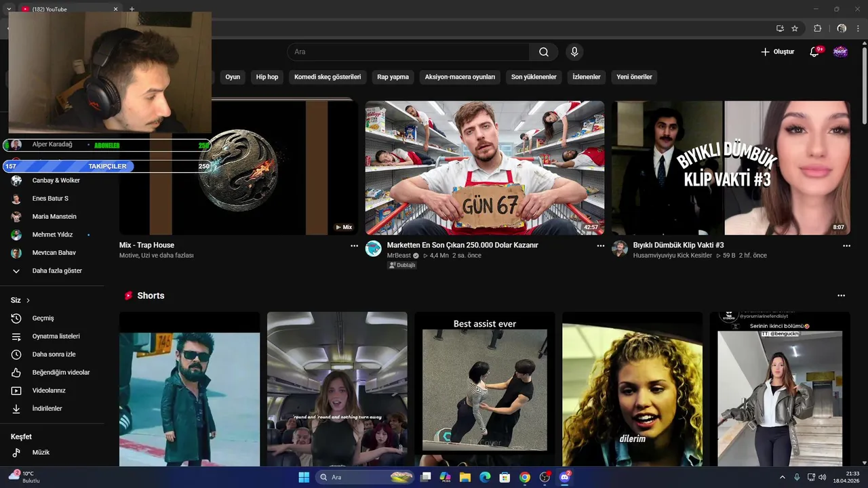Launch Microsoft 365 from the taskbar

pyautogui.click(x=446, y=477)
